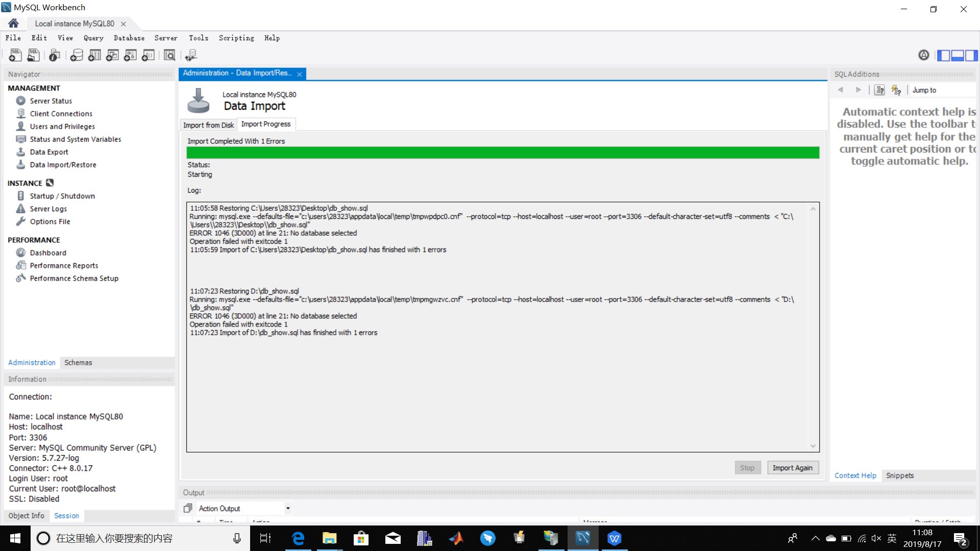The height and width of the screenshot is (551, 980).
Task: Open the Windows Start menu
Action: point(15,538)
